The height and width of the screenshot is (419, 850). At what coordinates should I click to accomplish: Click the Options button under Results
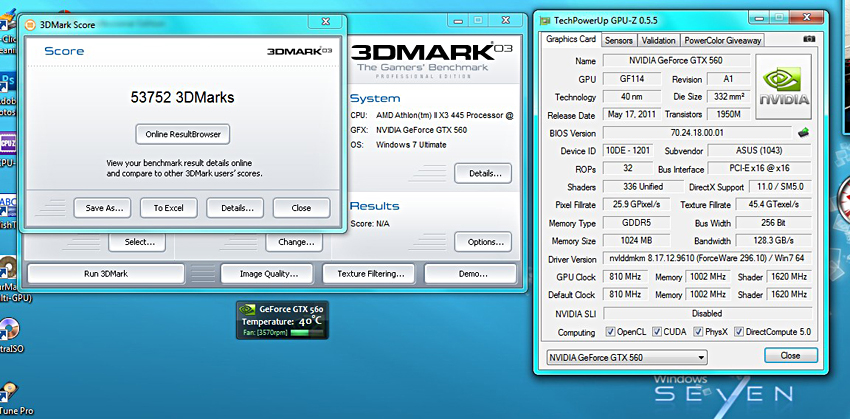tap(483, 242)
